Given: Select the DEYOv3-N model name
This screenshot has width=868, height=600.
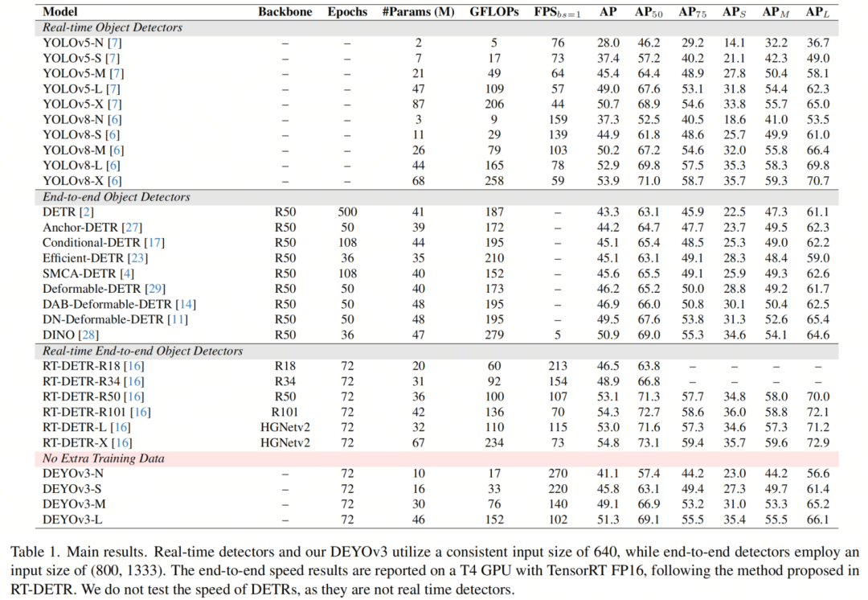Looking at the screenshot, I should [73, 474].
